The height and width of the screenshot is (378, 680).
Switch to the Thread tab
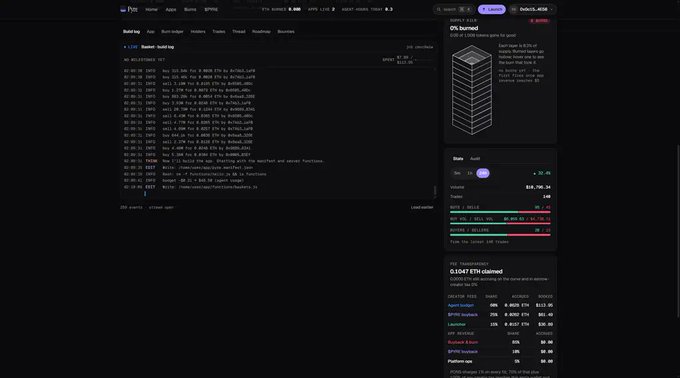pos(239,31)
